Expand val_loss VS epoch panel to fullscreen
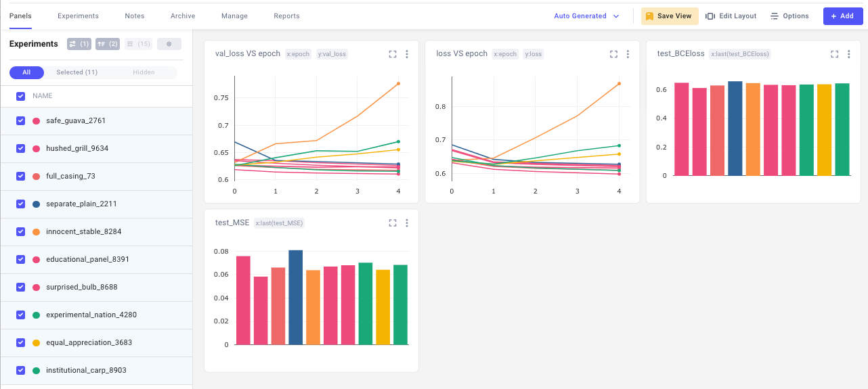Screen dimensions: 868x389 click(393, 54)
